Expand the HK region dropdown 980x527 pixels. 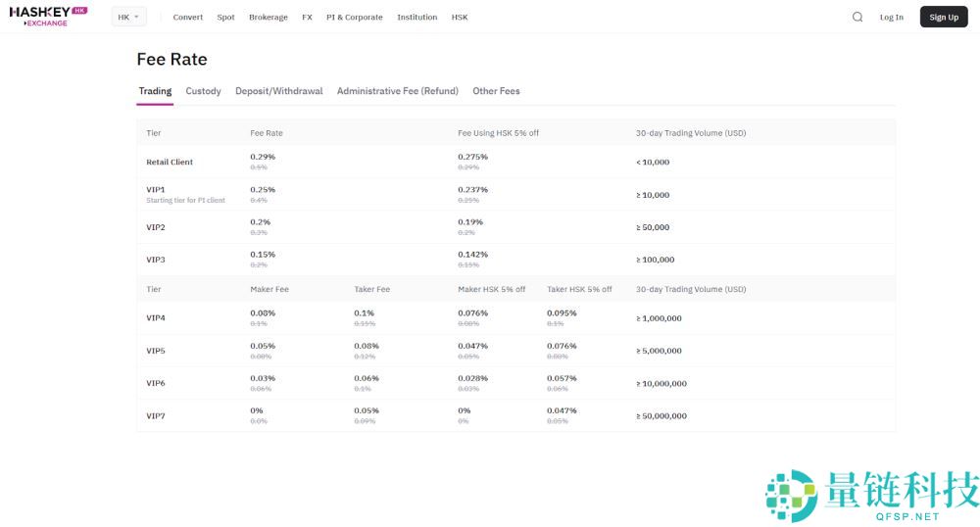click(128, 17)
